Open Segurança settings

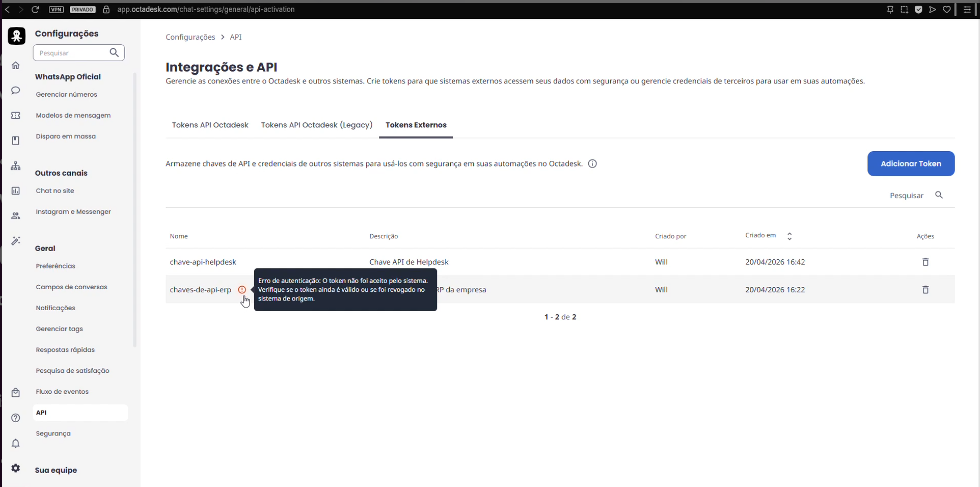click(x=53, y=433)
